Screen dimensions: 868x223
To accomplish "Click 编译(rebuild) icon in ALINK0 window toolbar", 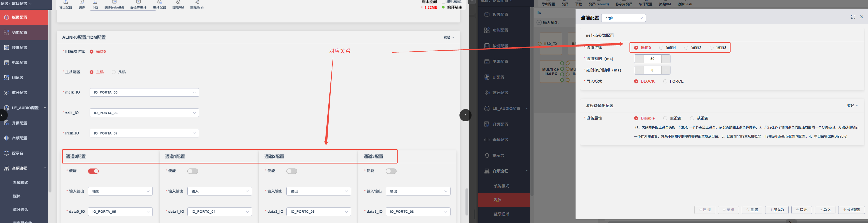I will point(114,2).
